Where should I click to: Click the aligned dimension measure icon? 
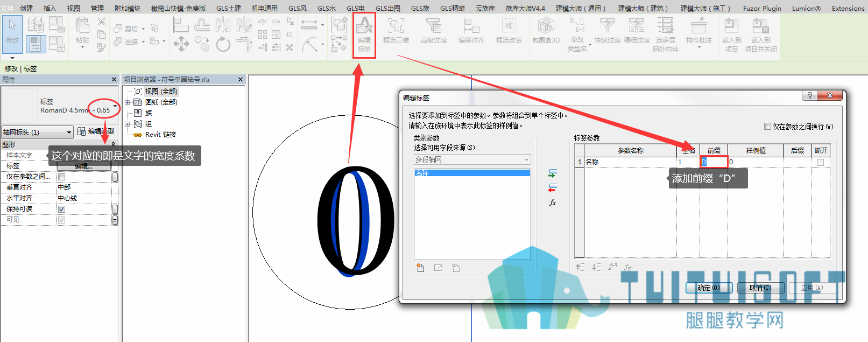(309, 24)
